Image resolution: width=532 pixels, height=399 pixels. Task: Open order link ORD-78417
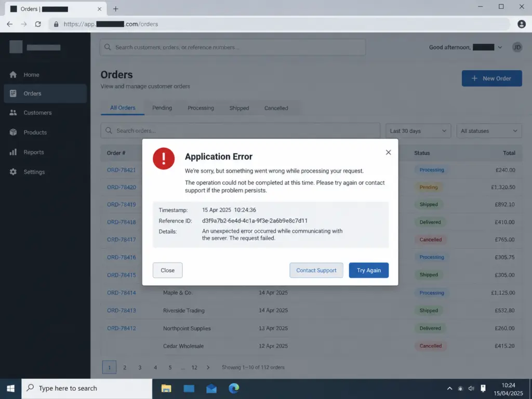(x=122, y=240)
